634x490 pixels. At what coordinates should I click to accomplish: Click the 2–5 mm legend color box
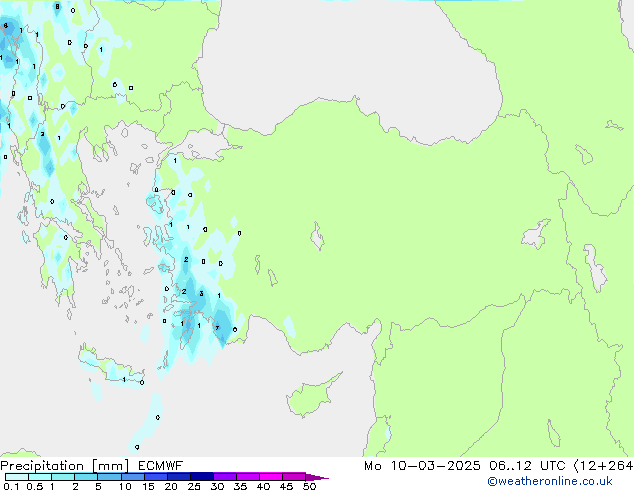[x=86, y=477]
